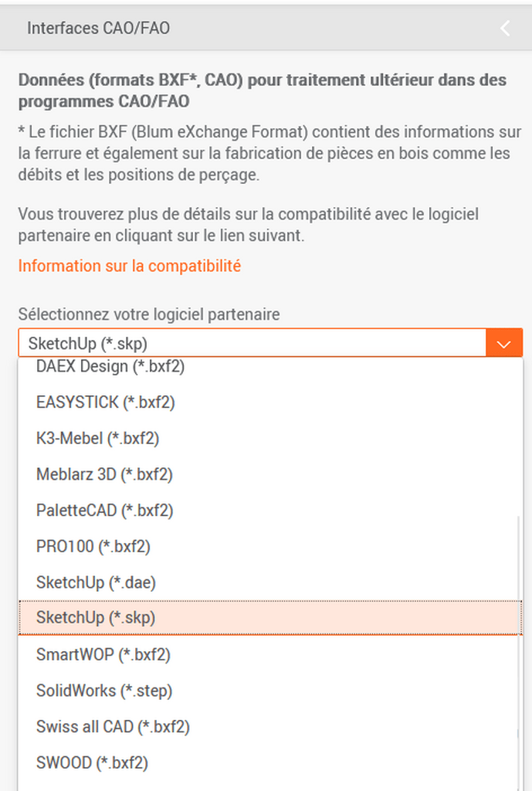Select SketchUp (*.dae) option
The image size is (532, 791).
[x=96, y=582]
